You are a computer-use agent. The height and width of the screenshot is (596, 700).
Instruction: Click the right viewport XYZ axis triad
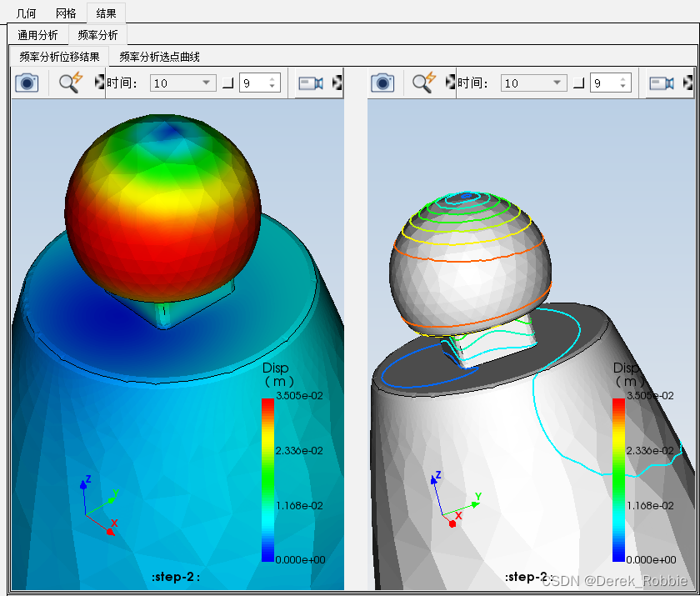(455, 499)
